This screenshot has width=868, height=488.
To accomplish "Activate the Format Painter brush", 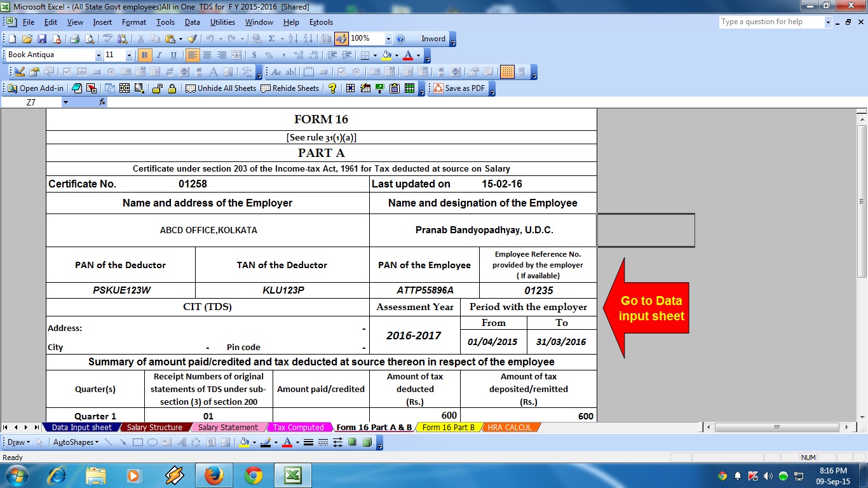I will coord(192,39).
